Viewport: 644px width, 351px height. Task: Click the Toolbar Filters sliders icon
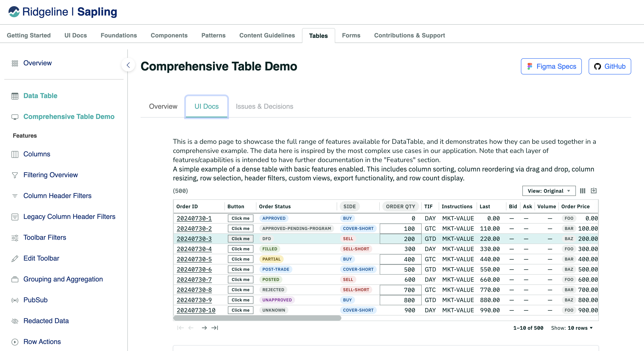(x=15, y=238)
